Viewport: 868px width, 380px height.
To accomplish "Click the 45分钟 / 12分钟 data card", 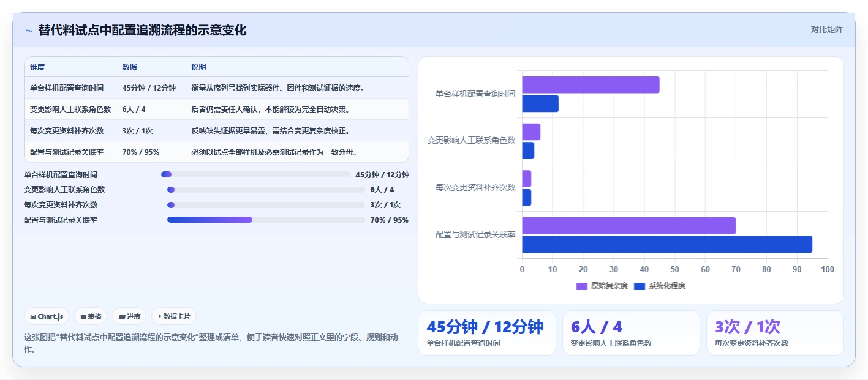I will [487, 333].
